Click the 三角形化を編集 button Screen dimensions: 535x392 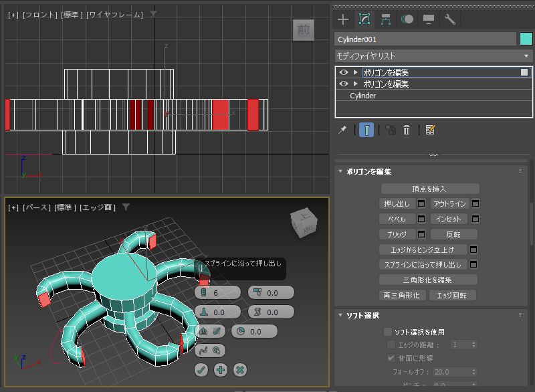pyautogui.click(x=428, y=280)
